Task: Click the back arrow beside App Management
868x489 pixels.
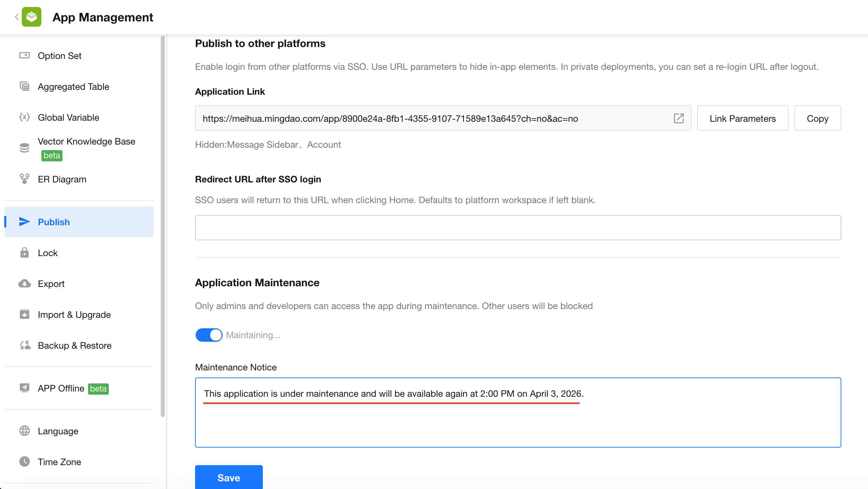Action: click(x=16, y=17)
